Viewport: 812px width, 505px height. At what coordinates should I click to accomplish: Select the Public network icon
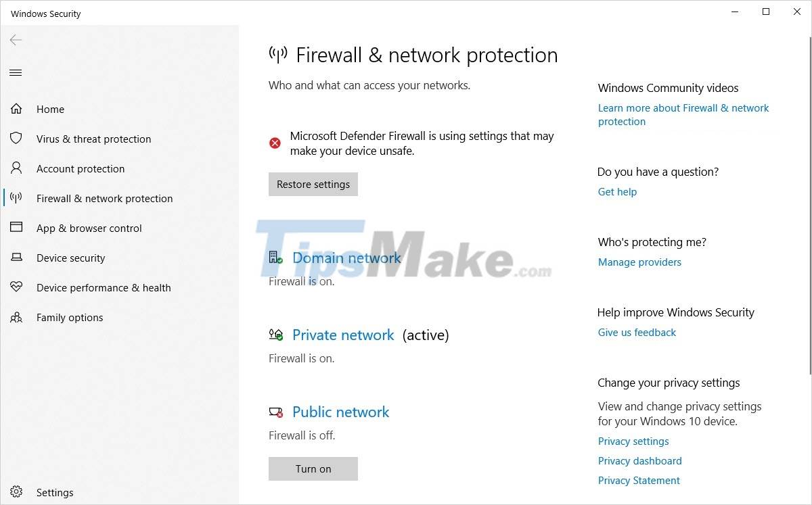click(275, 411)
